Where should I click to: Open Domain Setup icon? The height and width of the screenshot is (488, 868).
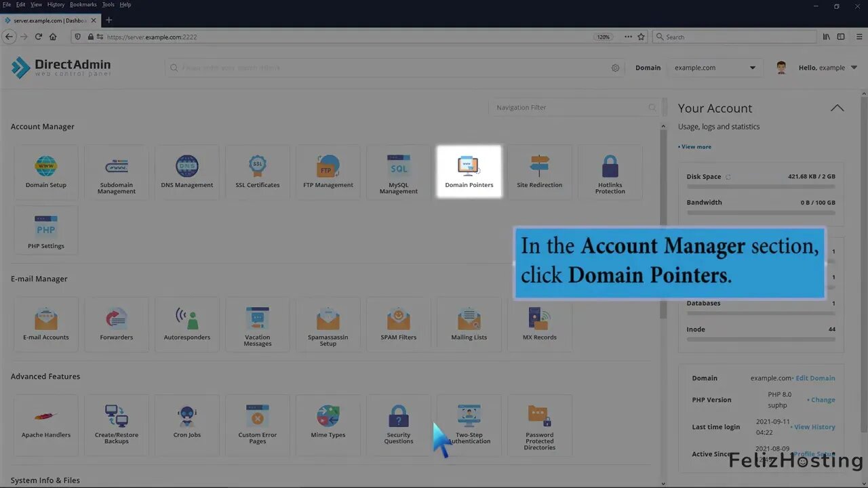click(46, 171)
